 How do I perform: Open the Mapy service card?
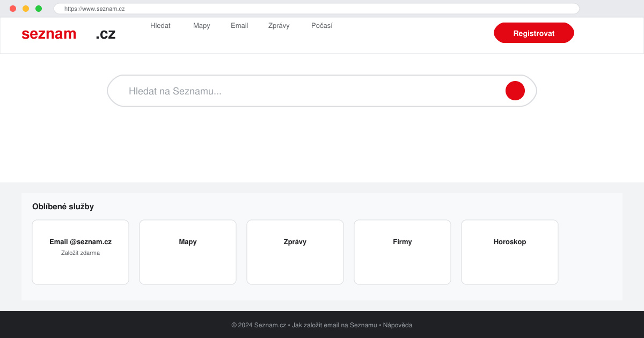[x=188, y=252]
